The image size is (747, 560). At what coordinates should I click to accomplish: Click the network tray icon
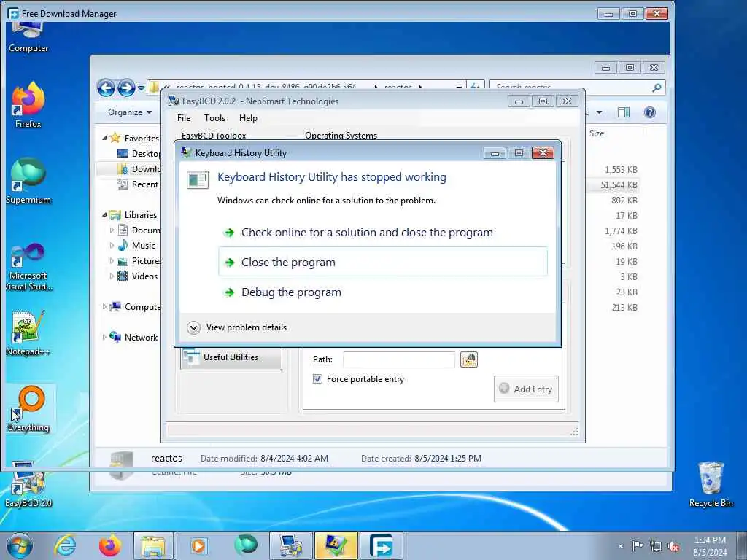pos(656,546)
